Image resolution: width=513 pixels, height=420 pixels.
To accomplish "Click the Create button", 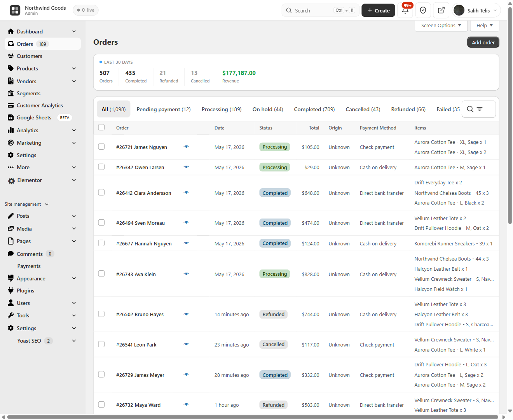I will [x=378, y=10].
